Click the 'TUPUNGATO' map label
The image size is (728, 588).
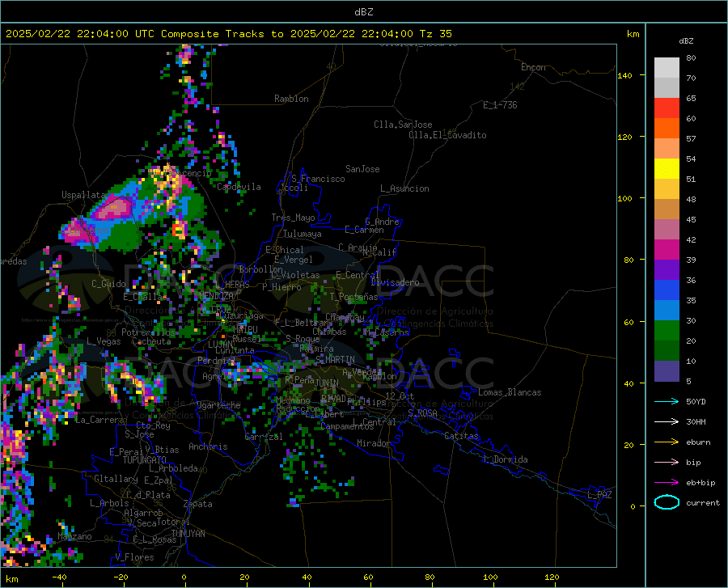pyautogui.click(x=145, y=460)
